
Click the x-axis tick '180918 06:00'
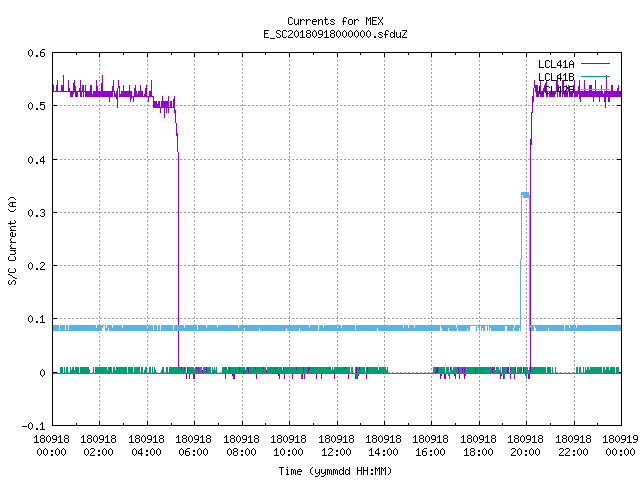click(193, 446)
